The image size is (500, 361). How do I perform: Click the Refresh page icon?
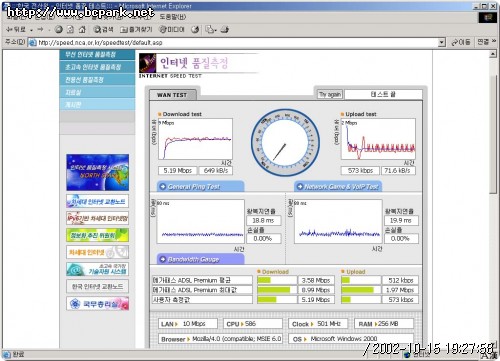click(70, 30)
